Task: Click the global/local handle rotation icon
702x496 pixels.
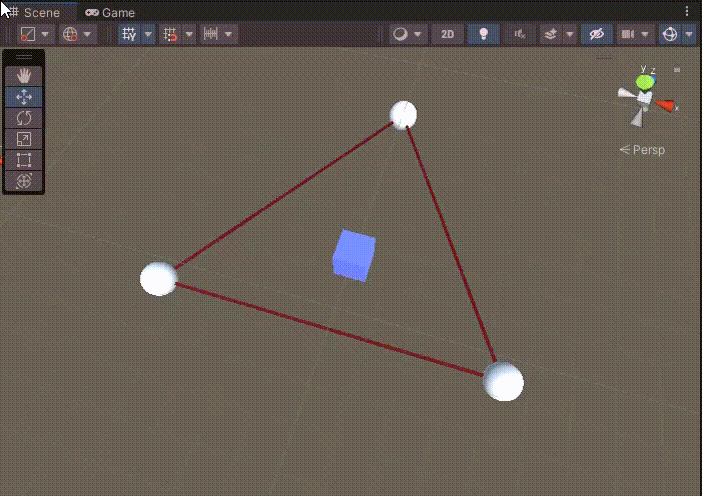Action: pos(70,34)
